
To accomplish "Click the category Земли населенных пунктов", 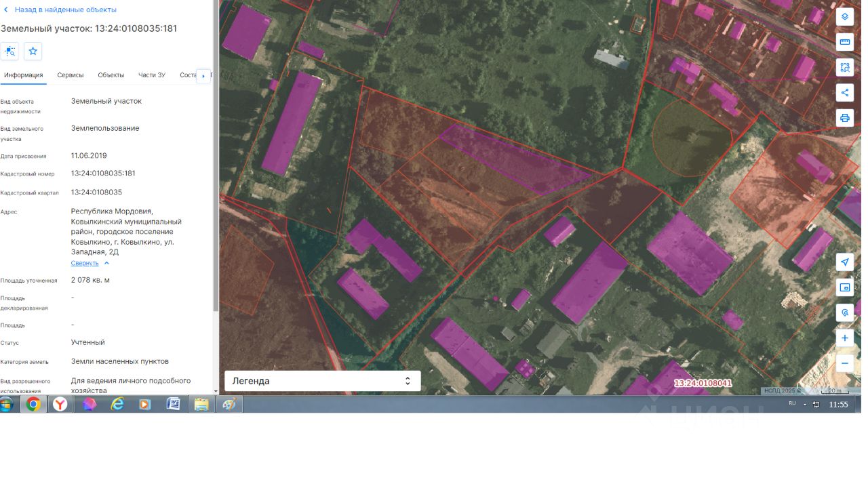I will click(x=120, y=361).
